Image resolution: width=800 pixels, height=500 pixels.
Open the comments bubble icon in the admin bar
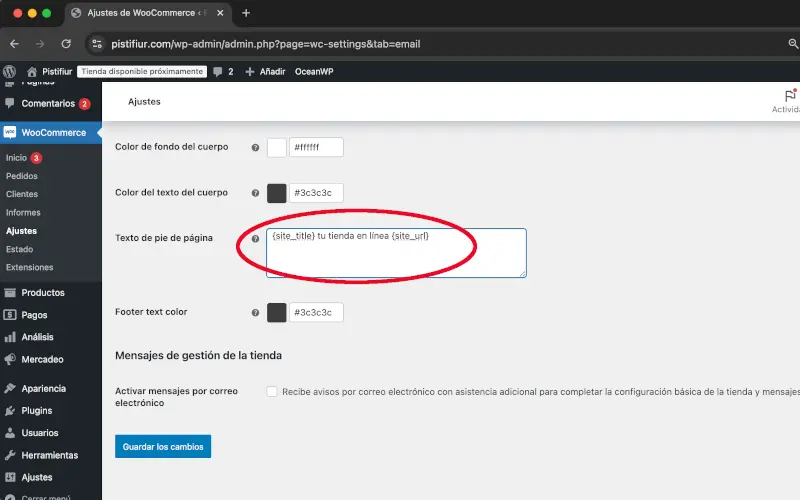coord(218,72)
